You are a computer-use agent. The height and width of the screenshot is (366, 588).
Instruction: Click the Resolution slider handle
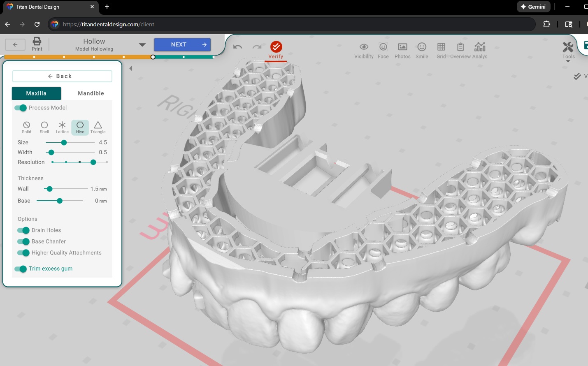(93, 162)
